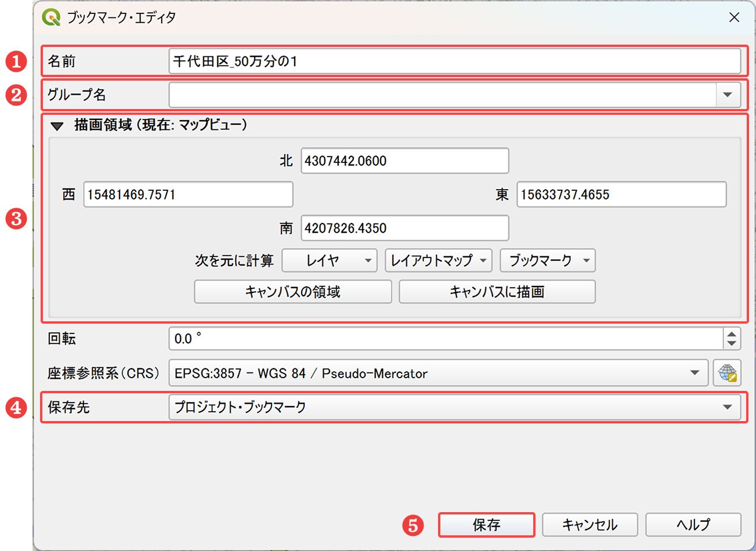This screenshot has width=756, height=551.
Task: Click the 東 east coordinate field
Action: (621, 194)
